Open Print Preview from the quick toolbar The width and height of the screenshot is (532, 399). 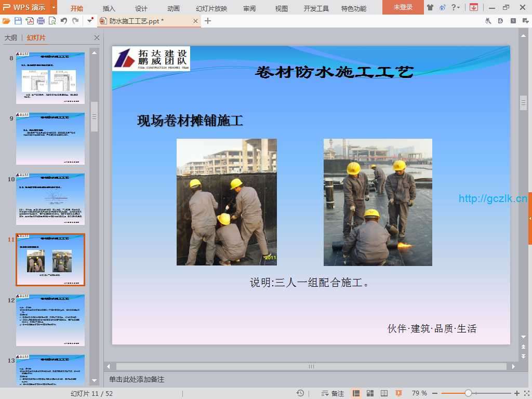point(52,21)
